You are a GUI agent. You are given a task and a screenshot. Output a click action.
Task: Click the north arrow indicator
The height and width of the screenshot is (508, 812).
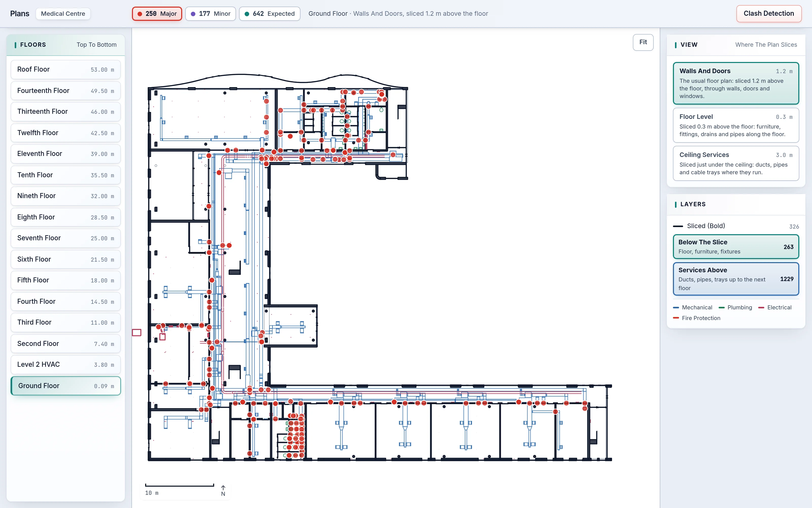coord(223,491)
